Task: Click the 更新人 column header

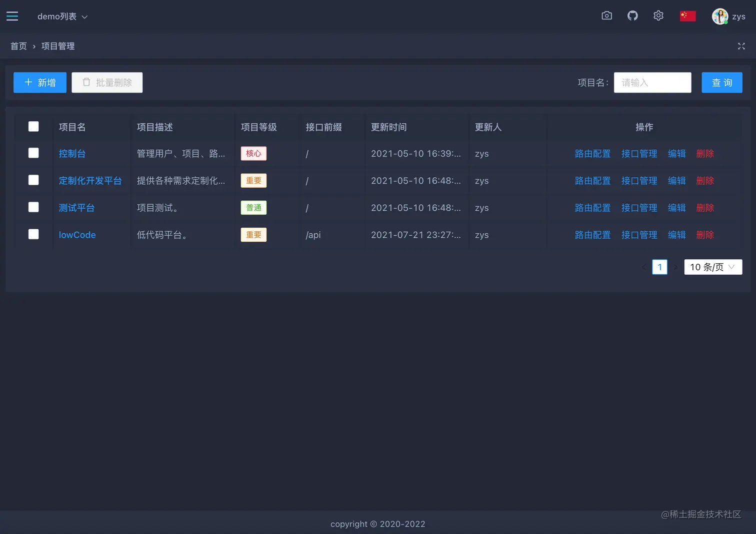Action: click(x=488, y=127)
